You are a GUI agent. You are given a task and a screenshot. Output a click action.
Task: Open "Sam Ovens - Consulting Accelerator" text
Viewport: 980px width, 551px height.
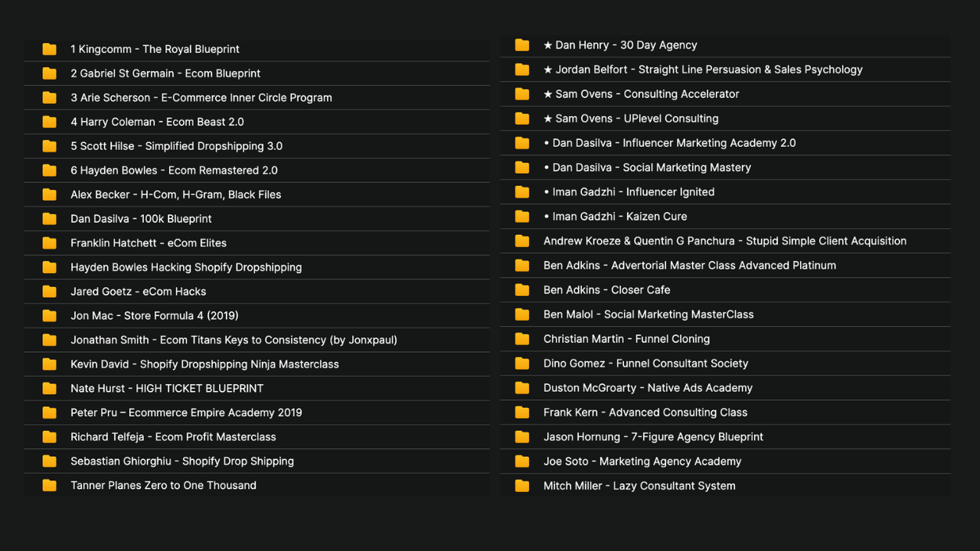tap(648, 94)
